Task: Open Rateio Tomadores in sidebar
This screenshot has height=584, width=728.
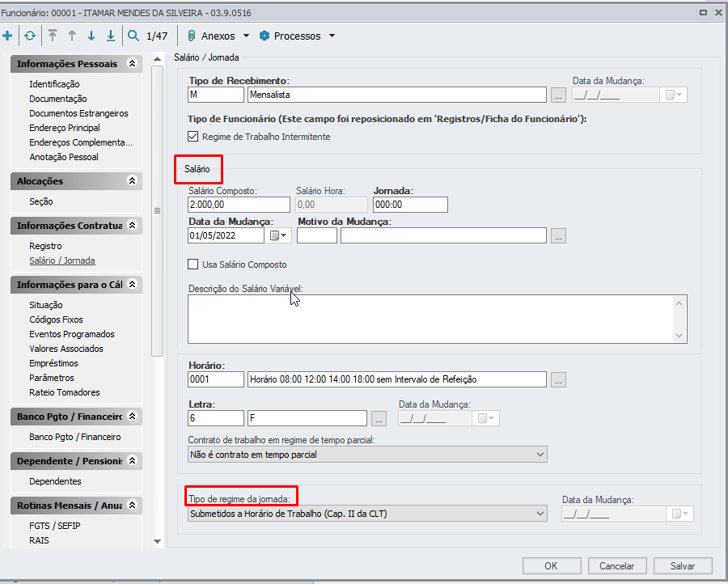Action: coord(65,392)
